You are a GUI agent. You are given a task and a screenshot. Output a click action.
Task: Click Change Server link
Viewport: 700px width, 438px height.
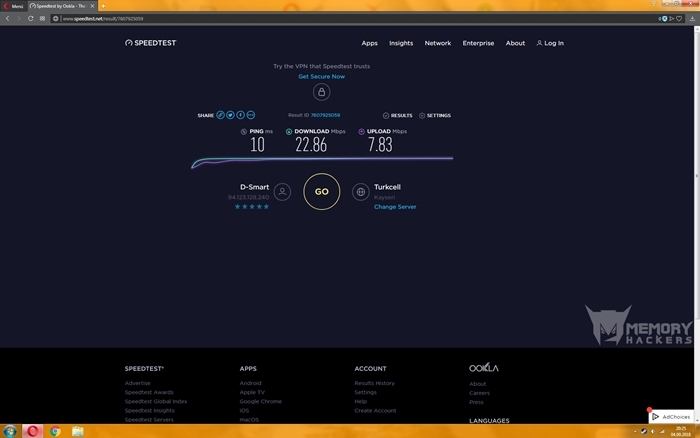tap(395, 207)
